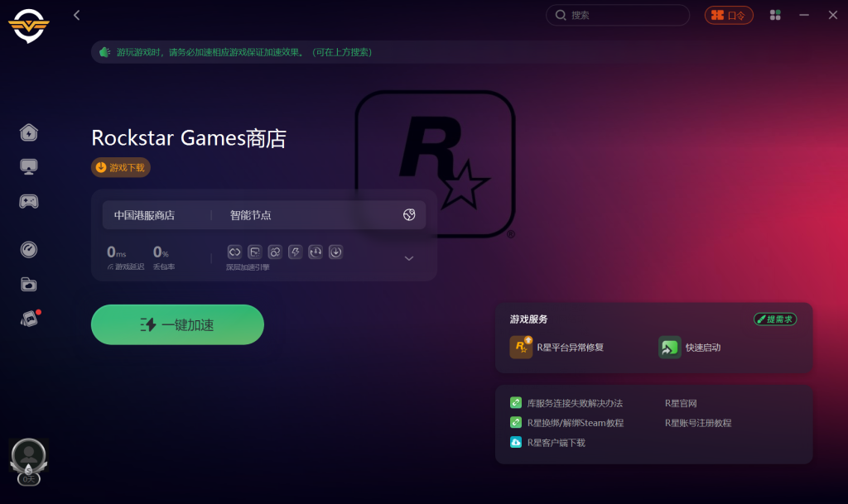Viewport: 848px width, 504px height.
Task: Click the 游戏服务 section heading
Action: [528, 319]
